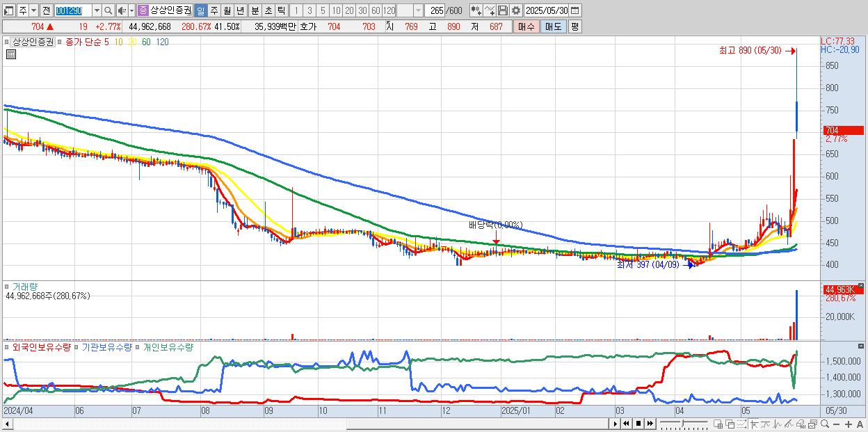Click the 종가 단순 moving average legend
Screen dimensions: 868x432
tap(83, 42)
